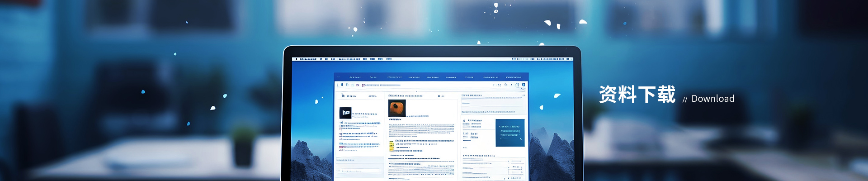Click the text block below the orange thumbnail
Screen dimensions: 868x181
(x=421, y=129)
